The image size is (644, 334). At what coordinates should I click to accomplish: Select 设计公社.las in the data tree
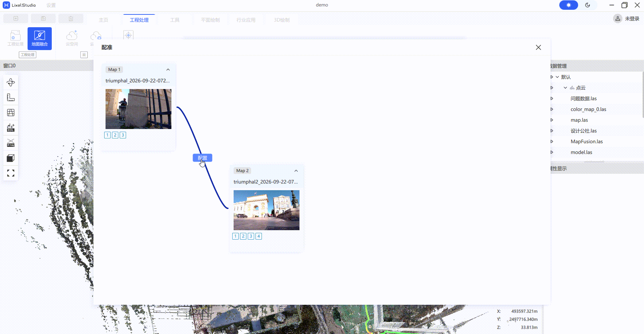584,131
